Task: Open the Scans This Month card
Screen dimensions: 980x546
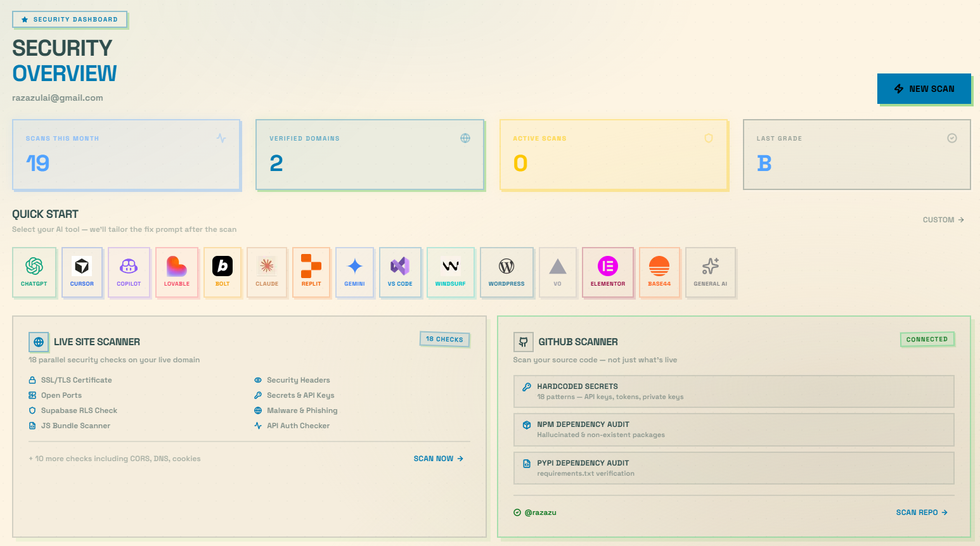Action: click(x=126, y=155)
